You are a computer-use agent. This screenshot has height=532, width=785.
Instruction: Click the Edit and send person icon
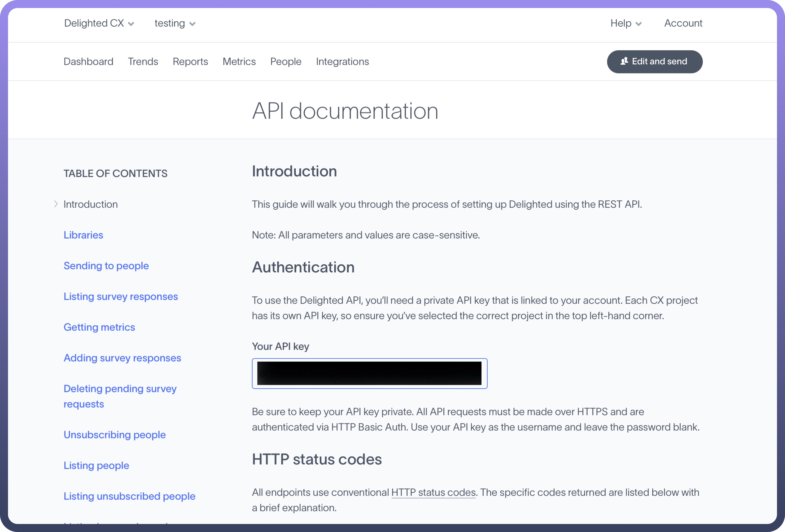[624, 61]
